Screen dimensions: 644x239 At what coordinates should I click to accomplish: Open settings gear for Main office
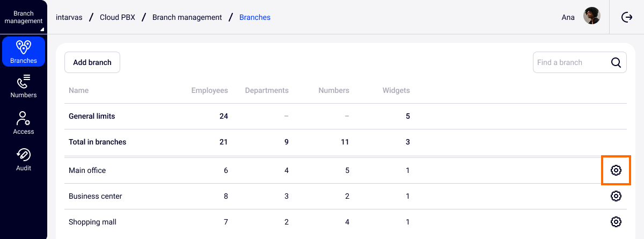[616, 170]
